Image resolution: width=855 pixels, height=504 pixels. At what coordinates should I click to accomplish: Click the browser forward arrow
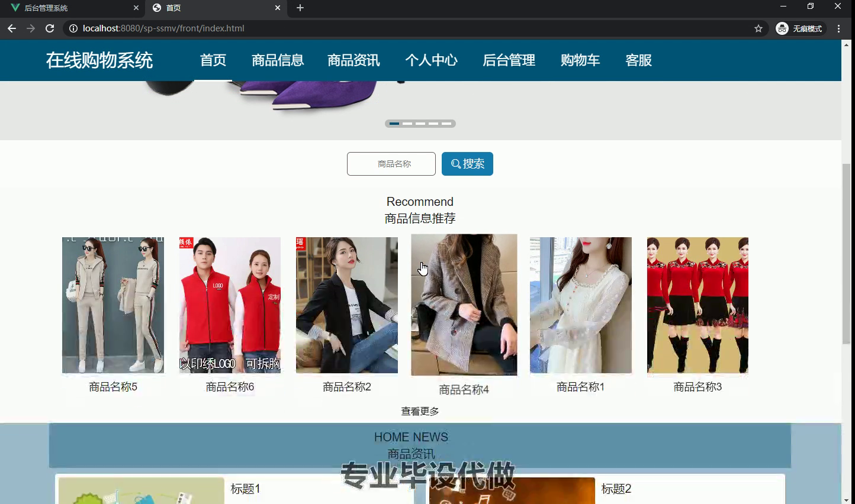(x=31, y=28)
